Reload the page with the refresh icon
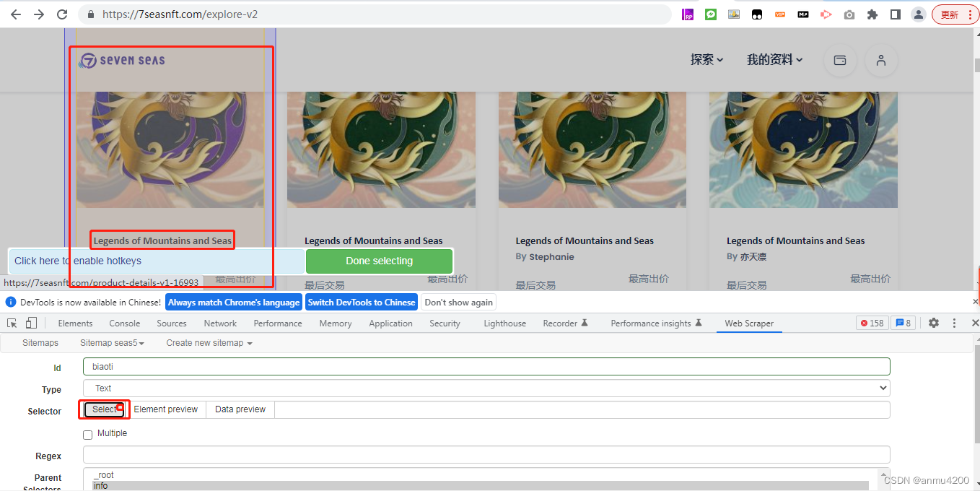Image resolution: width=980 pixels, height=491 pixels. click(62, 14)
